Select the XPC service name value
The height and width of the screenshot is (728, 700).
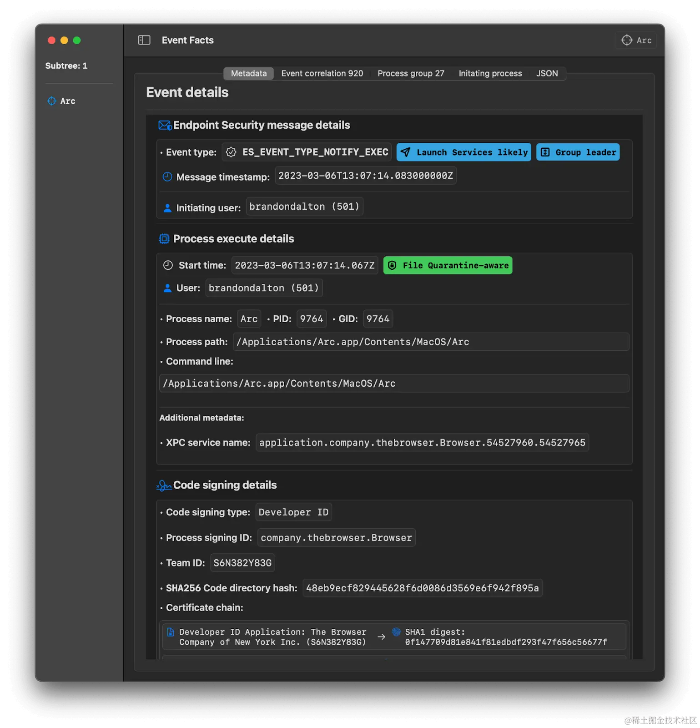(423, 442)
